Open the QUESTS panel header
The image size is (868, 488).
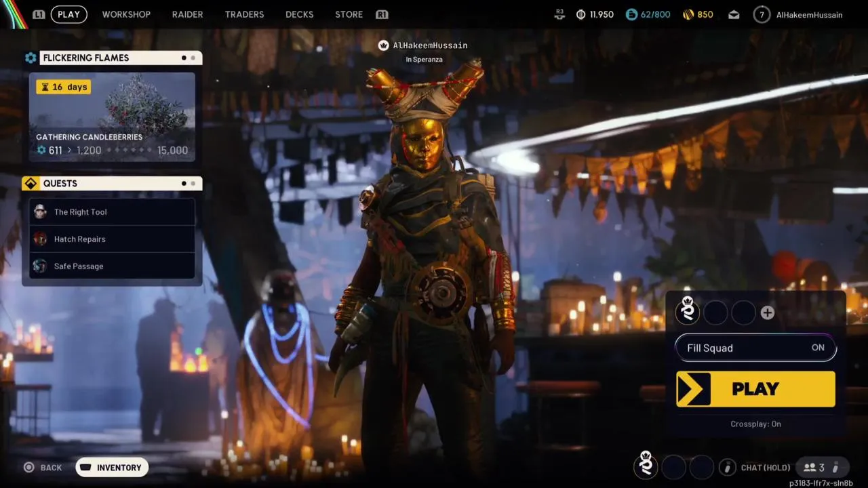[121, 183]
